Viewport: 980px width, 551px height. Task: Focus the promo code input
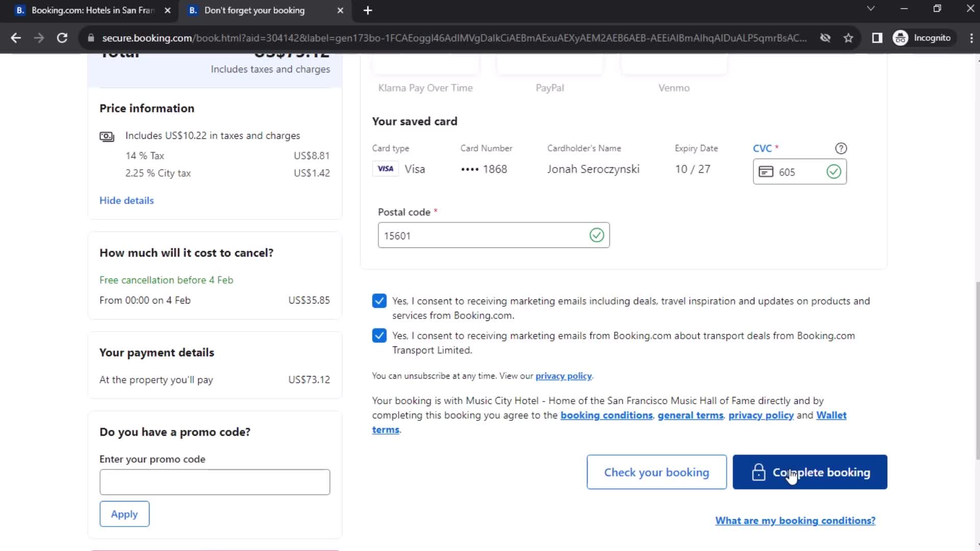[214, 482]
